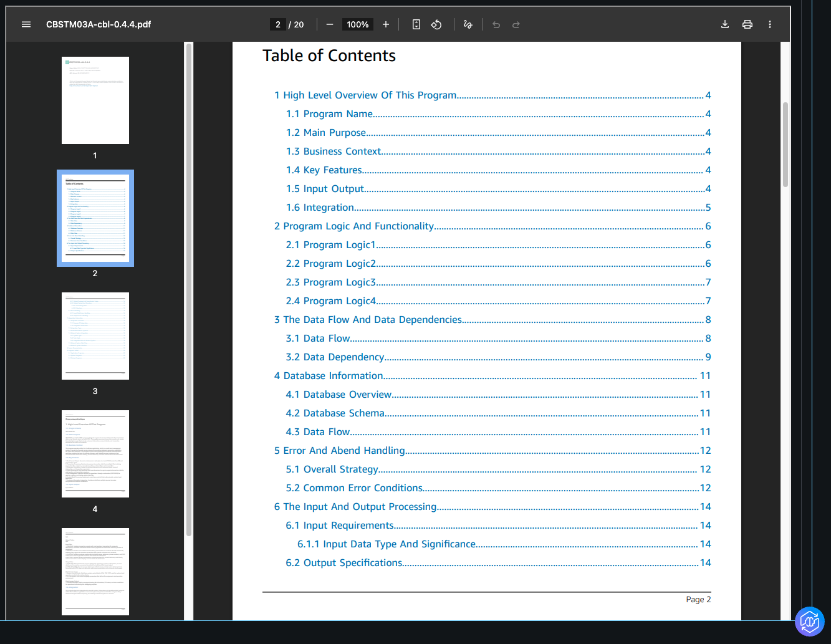Click the redo arrow icon
831x644 pixels.
coord(516,24)
